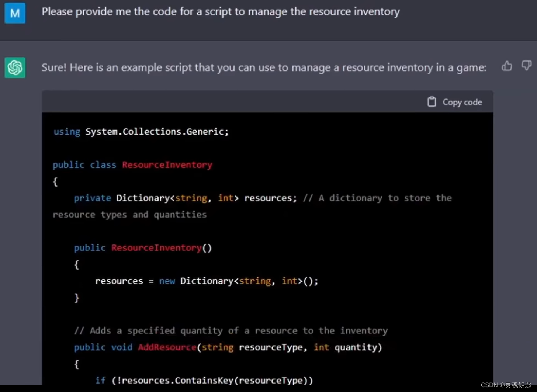Click the line 'using System.Collections.Generic;'
Image resolution: width=537 pixels, height=392 pixels.
(141, 132)
